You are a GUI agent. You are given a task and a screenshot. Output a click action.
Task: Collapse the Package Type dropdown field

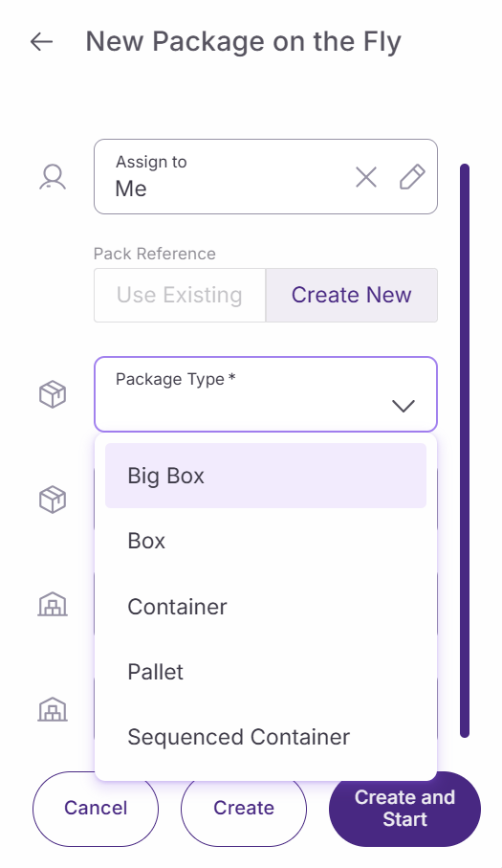(x=266, y=394)
